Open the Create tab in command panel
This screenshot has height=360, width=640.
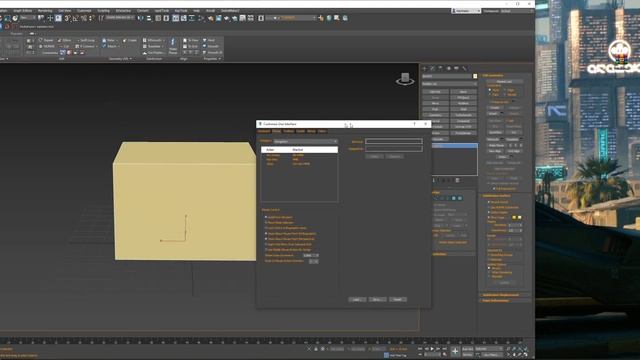tap(424, 69)
